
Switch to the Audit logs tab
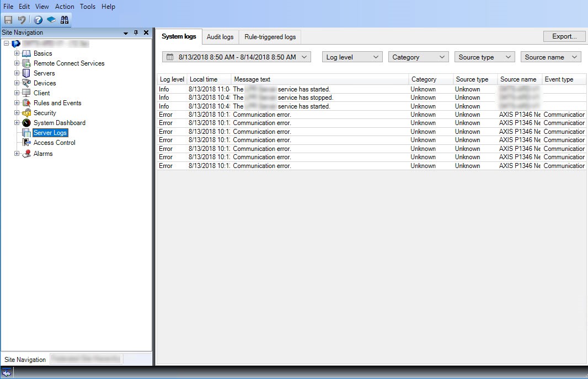(220, 37)
